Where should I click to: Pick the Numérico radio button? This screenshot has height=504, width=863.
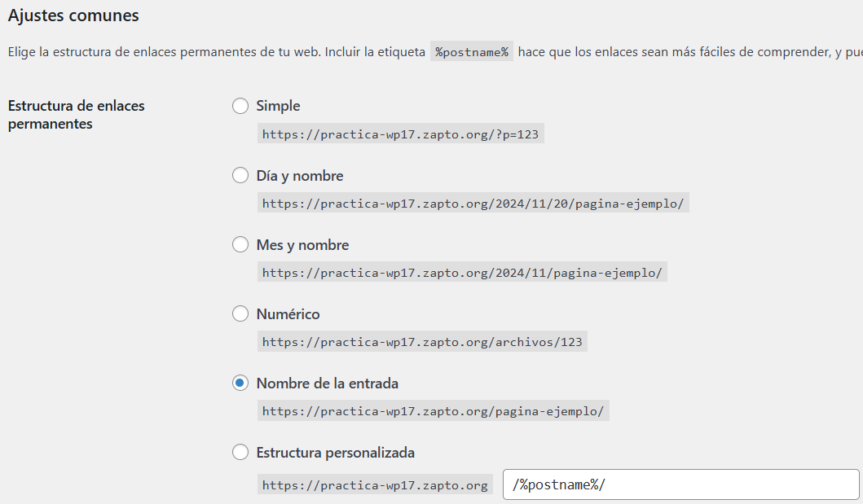coord(240,314)
